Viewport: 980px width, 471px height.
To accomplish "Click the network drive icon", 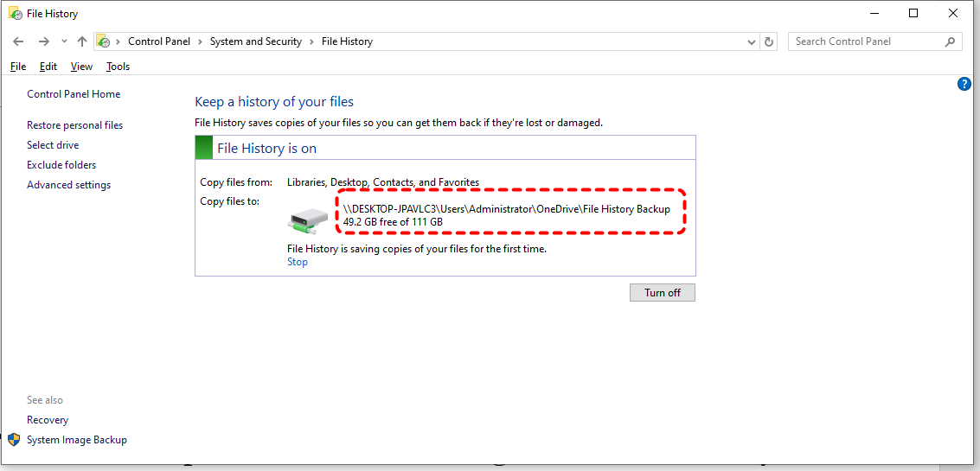I will 308,218.
